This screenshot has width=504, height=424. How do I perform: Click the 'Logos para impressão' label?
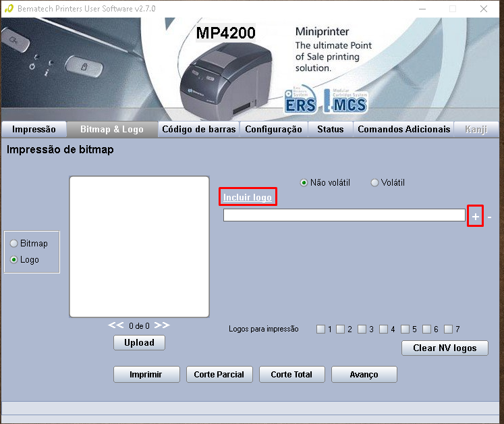click(x=264, y=329)
